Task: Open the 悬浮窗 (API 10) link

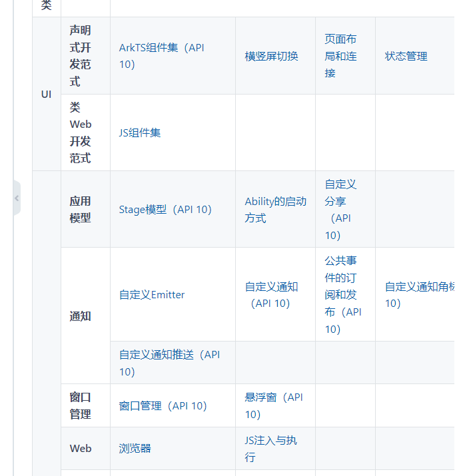Action: pyautogui.click(x=273, y=405)
